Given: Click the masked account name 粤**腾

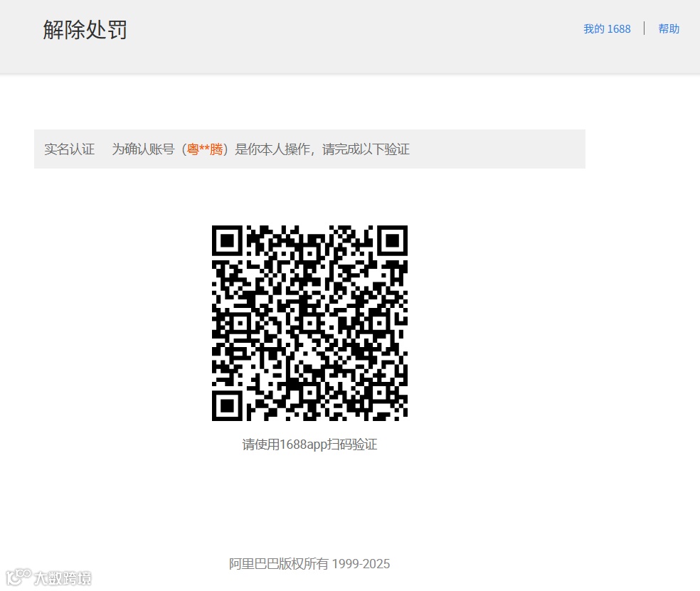Looking at the screenshot, I should click(x=204, y=149).
